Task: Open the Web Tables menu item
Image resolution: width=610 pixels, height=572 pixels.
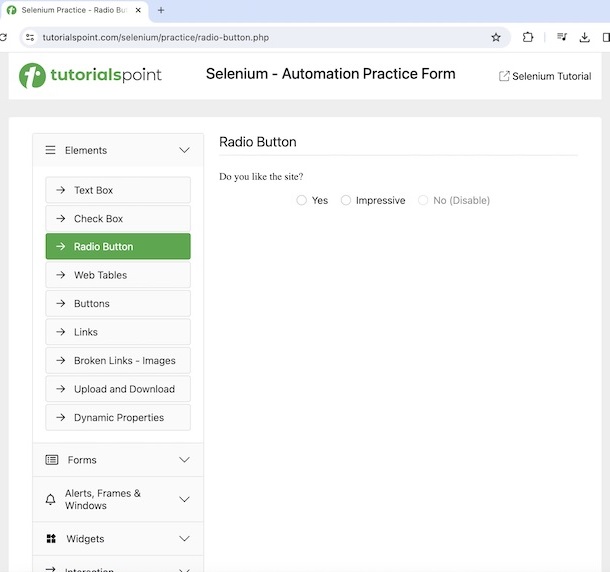Action: coord(118,275)
